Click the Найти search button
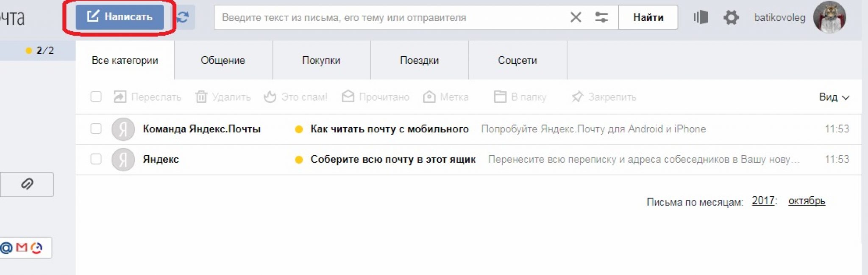This screenshot has width=868, height=275. coord(648,17)
